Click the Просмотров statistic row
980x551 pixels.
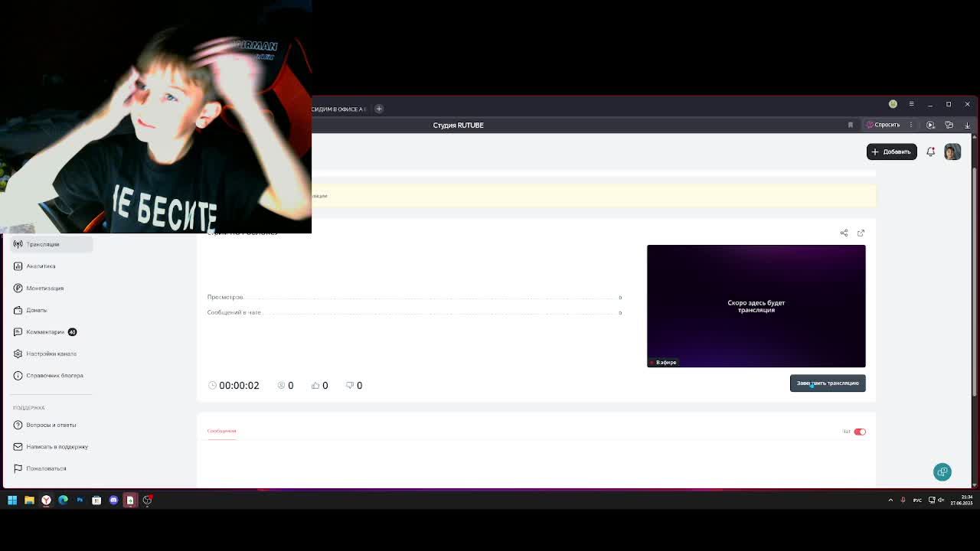pyautogui.click(x=414, y=297)
